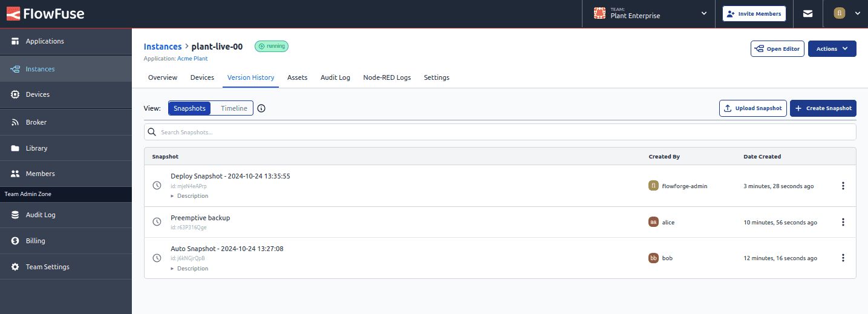The width and height of the screenshot is (868, 314).
Task: Click clock icon of Auto Snapshot row
Action: pos(157,258)
